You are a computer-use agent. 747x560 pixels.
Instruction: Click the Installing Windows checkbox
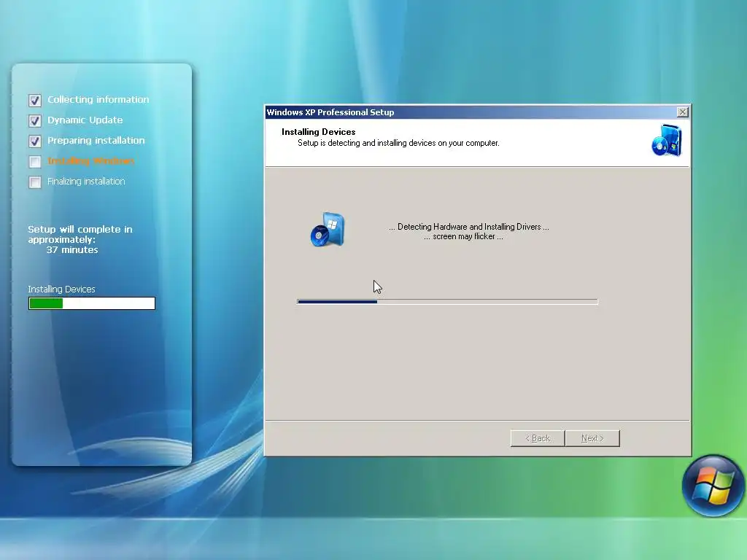pos(35,161)
